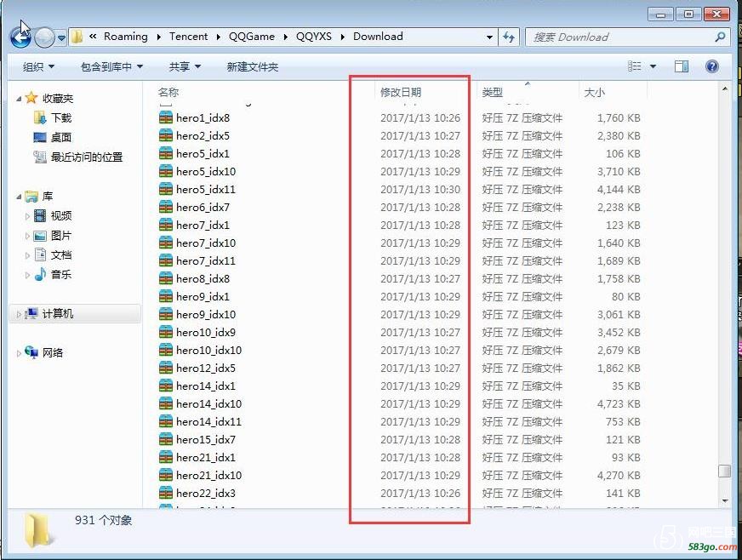Image resolution: width=742 pixels, height=560 pixels.
Task: Click the vertical scrollbar thumb
Action: click(x=724, y=471)
